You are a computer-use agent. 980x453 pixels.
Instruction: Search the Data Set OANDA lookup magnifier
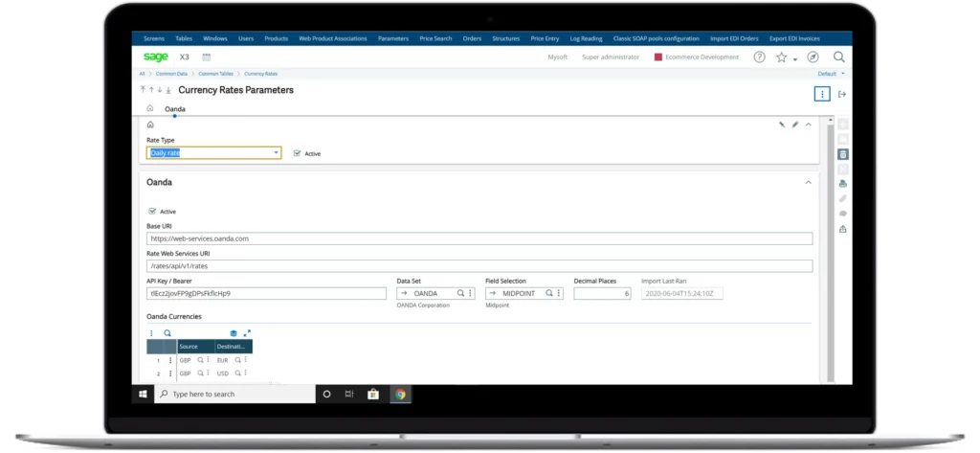click(460, 293)
